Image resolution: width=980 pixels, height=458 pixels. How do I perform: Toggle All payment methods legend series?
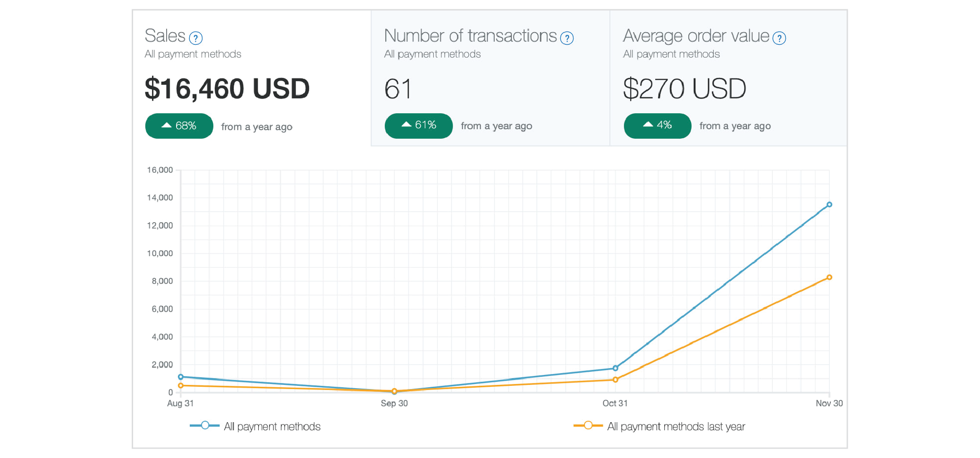pos(272,426)
